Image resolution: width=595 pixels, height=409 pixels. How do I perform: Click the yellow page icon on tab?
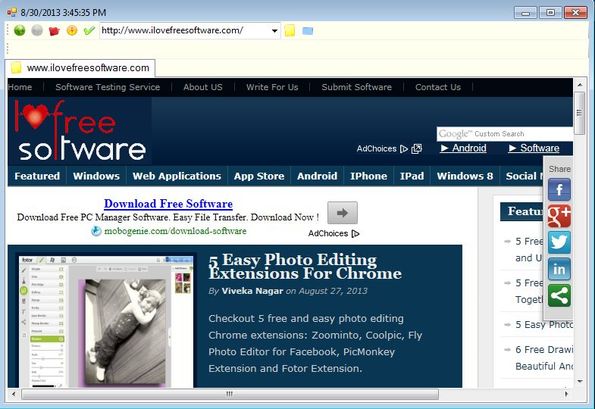(x=16, y=68)
